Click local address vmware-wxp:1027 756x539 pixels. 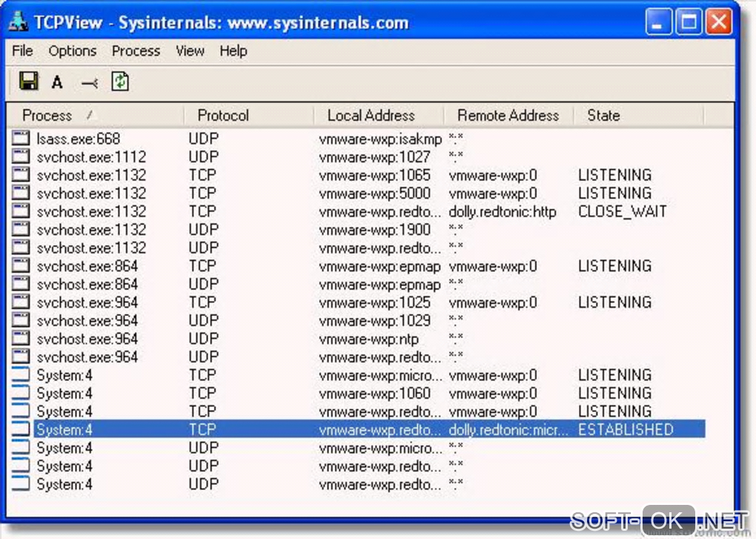pos(374,156)
